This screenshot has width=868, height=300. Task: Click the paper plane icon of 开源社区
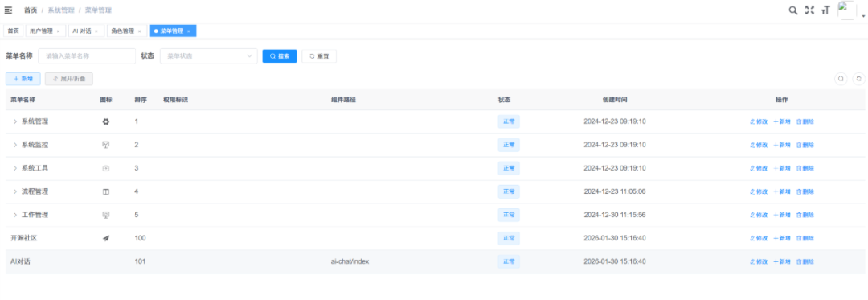point(106,238)
